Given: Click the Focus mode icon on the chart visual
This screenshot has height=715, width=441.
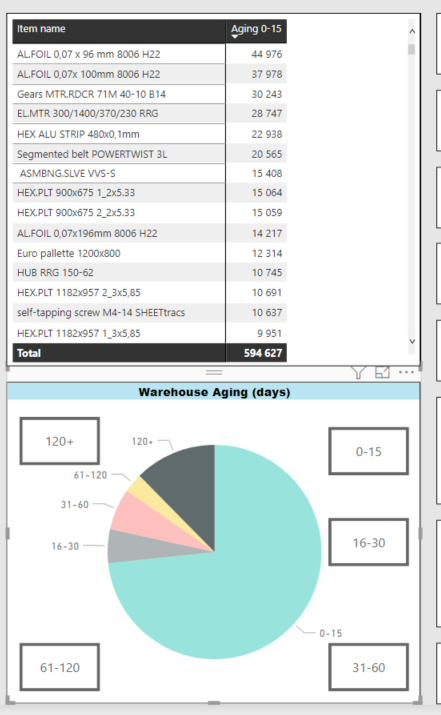Looking at the screenshot, I should pyautogui.click(x=382, y=372).
